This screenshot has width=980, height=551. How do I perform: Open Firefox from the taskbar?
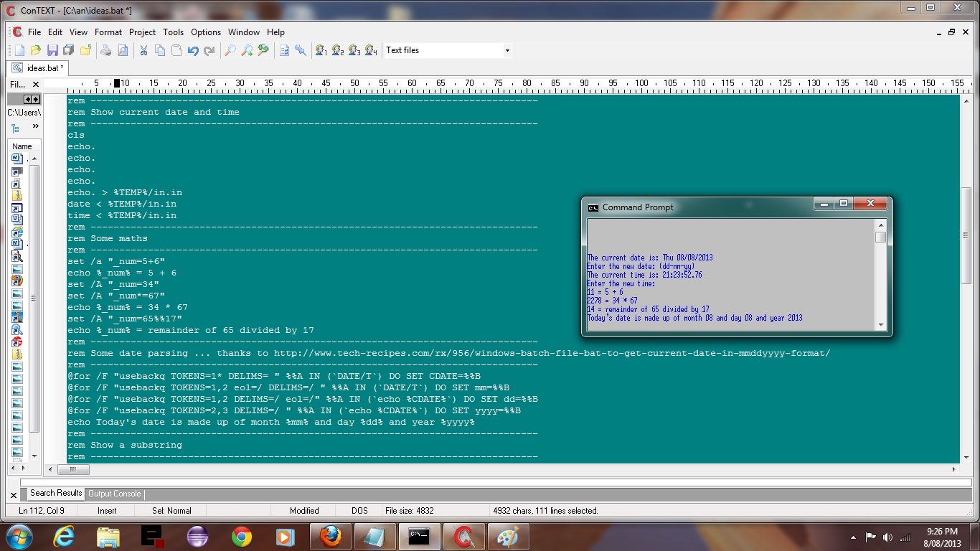[x=331, y=536]
